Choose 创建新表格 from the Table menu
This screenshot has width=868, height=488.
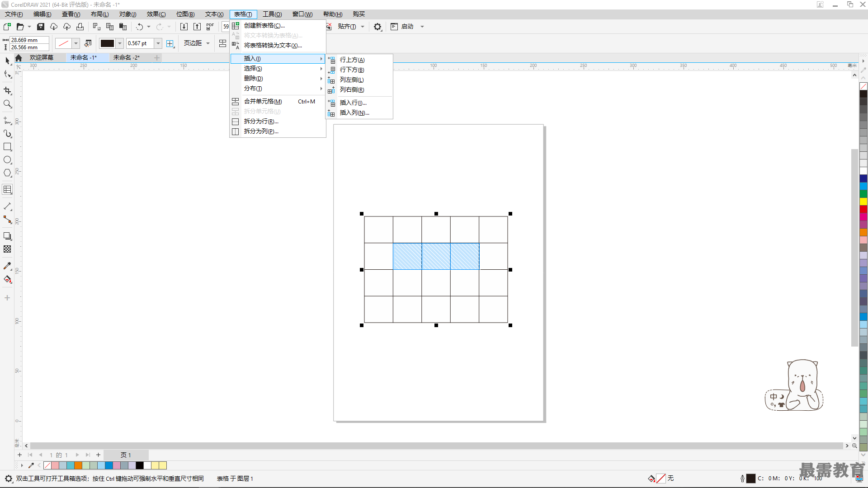point(278,26)
